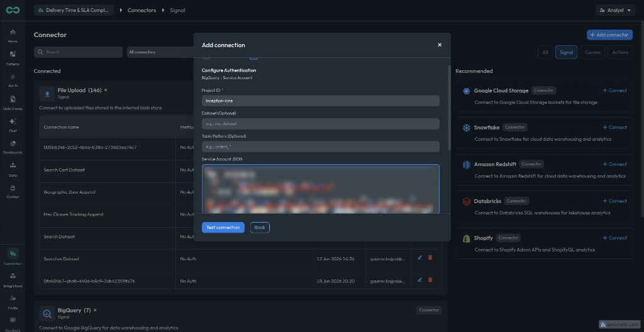Image resolution: width=644 pixels, height=332 pixels.
Task: Click Connectors in the breadcrumb
Action: [142, 10]
